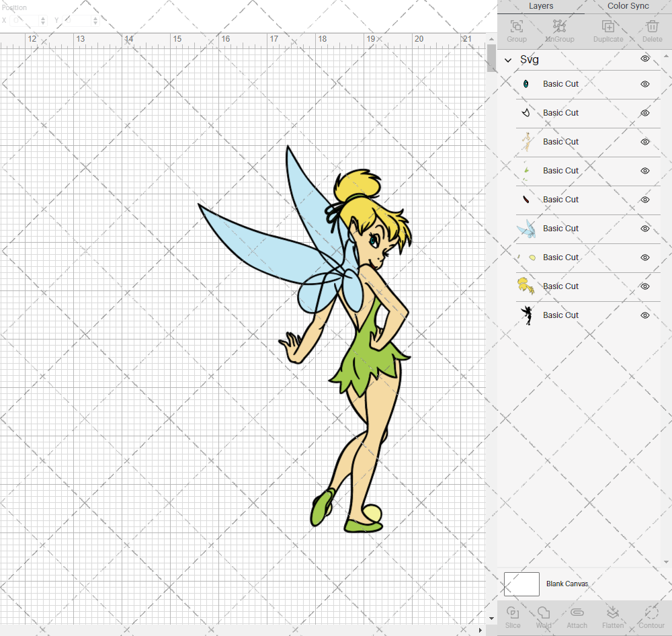Click the UnGroup icon
The width and height of the screenshot is (672, 636).
coord(559,27)
